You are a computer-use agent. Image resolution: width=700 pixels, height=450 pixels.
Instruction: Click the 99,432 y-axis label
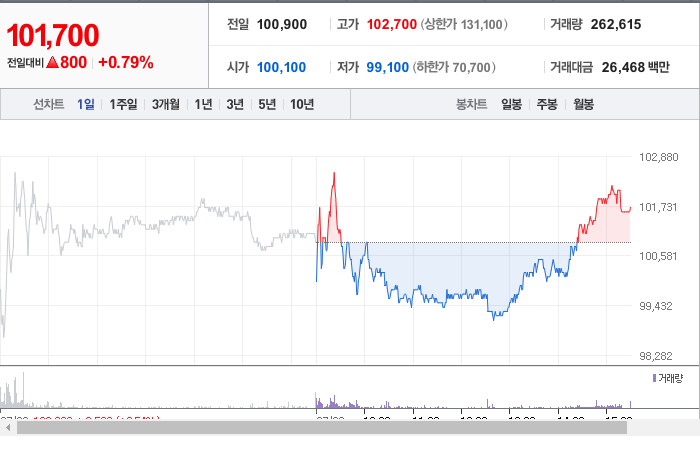[x=655, y=306]
